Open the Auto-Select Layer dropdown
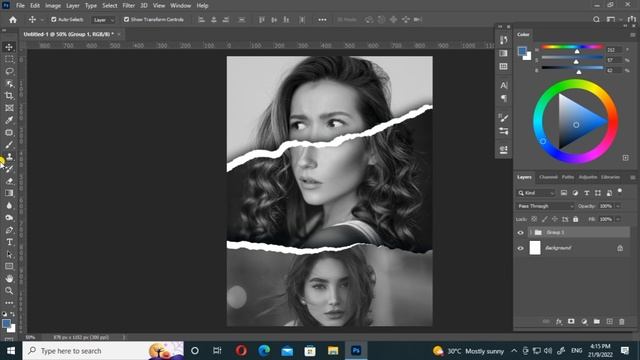 103,20
